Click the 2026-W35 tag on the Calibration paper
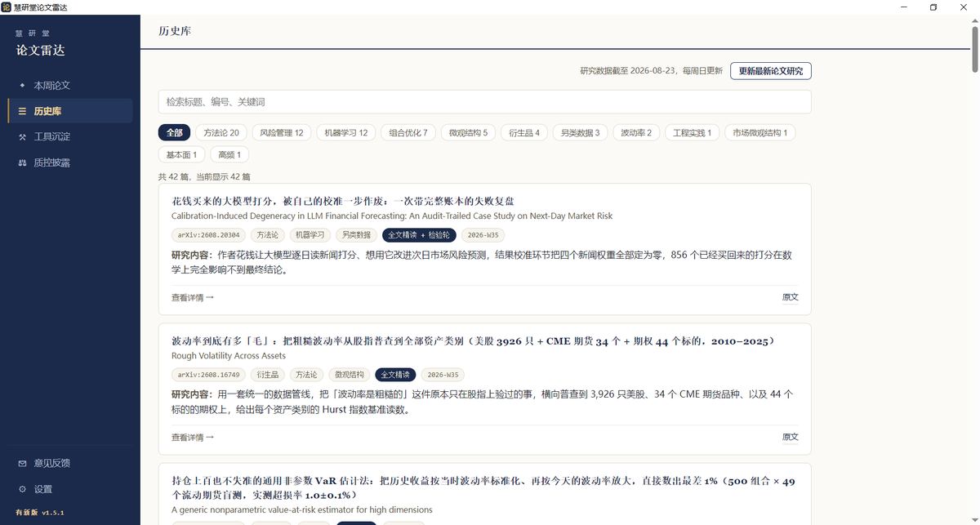The width and height of the screenshot is (980, 525). click(483, 235)
